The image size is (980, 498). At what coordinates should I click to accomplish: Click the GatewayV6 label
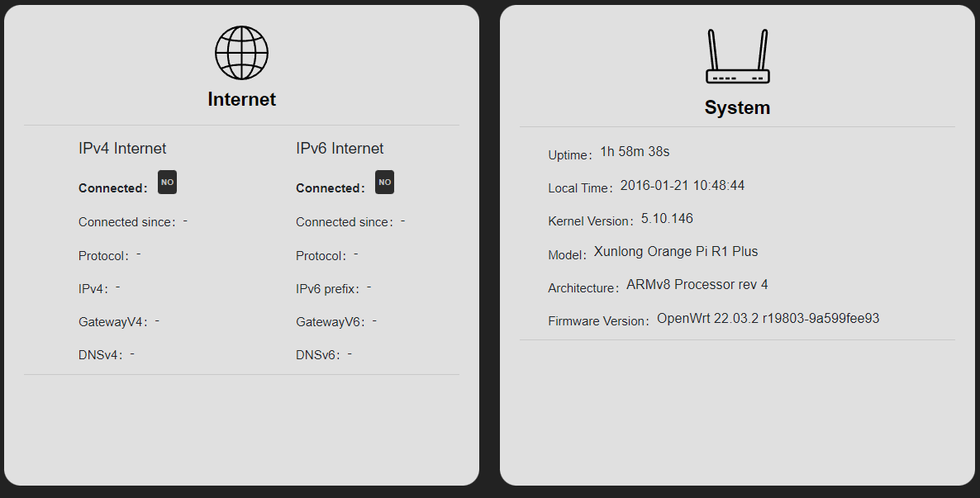click(331, 322)
